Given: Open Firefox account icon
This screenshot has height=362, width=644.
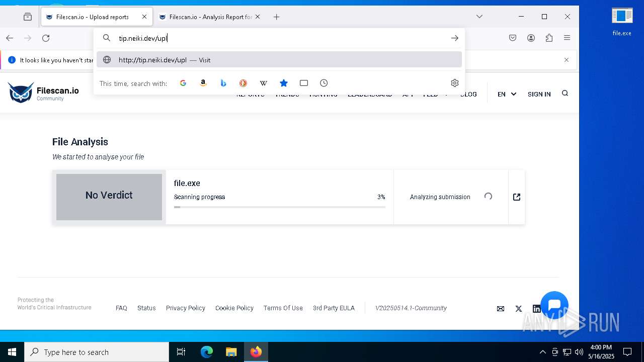Looking at the screenshot, I should [x=531, y=38].
